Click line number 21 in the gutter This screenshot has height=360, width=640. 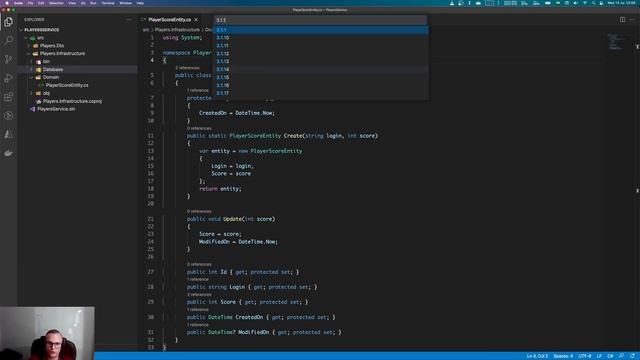[x=151, y=219]
